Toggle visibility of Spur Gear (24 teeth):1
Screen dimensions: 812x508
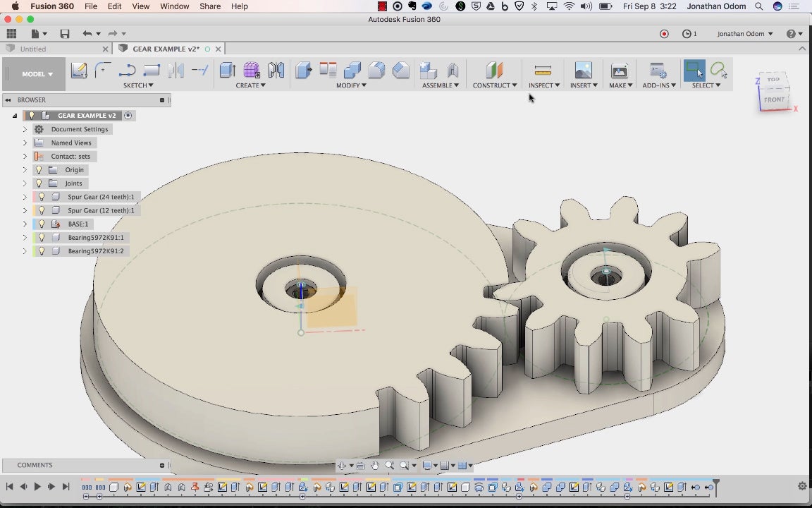[x=42, y=197]
